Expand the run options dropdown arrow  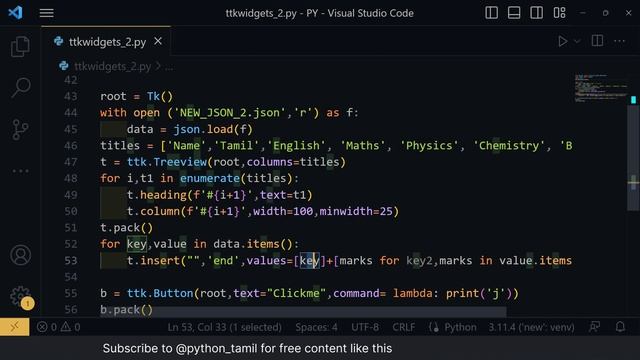pyautogui.click(x=577, y=41)
